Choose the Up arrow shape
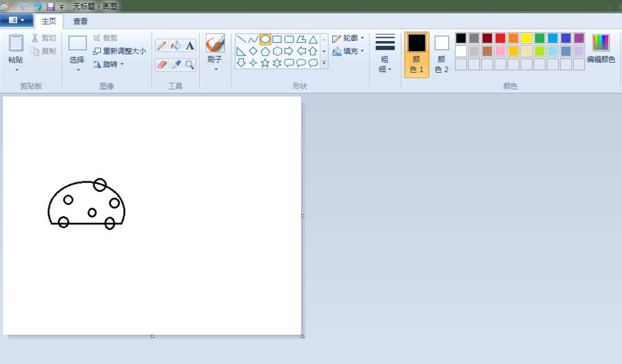 coord(313,51)
